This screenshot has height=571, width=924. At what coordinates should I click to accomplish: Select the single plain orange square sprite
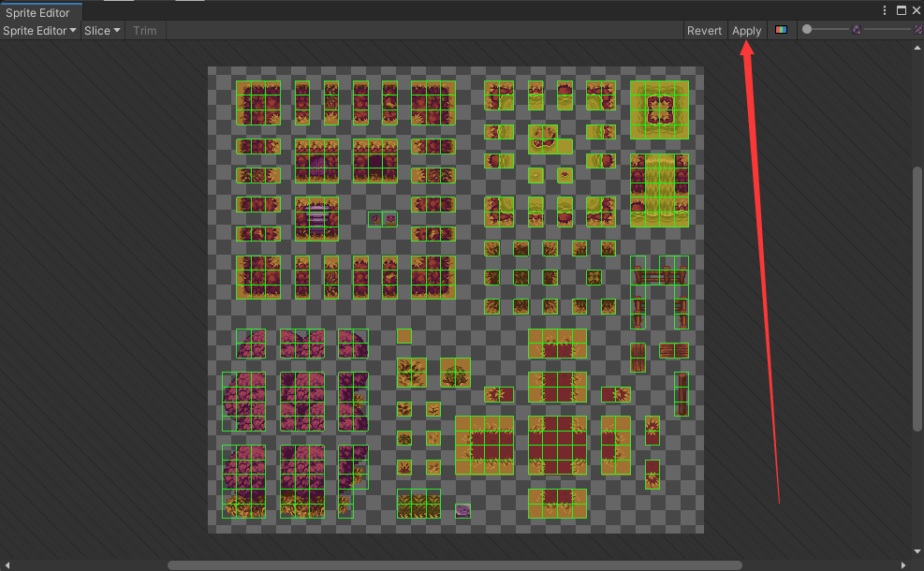pyautogui.click(x=404, y=336)
